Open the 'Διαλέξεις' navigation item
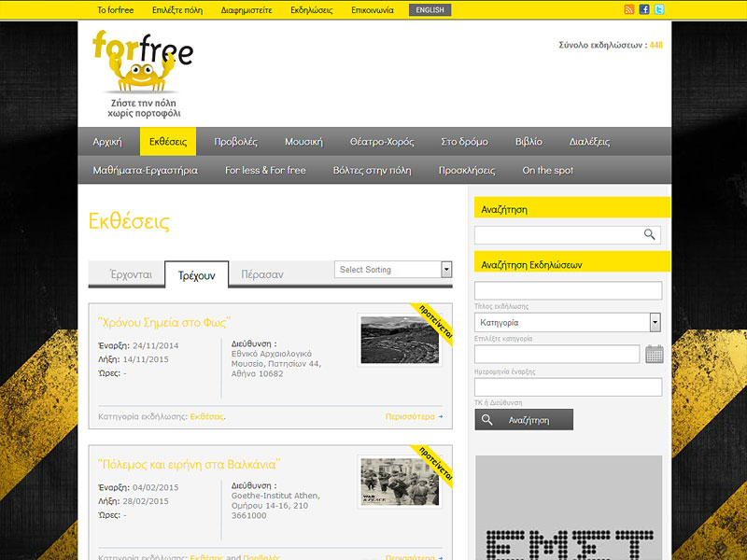 pos(589,142)
